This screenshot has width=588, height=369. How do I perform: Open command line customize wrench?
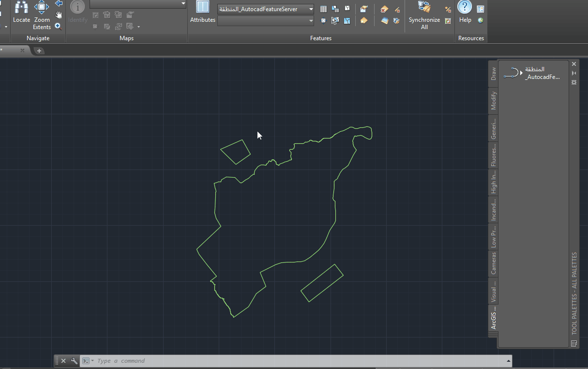[x=74, y=361]
